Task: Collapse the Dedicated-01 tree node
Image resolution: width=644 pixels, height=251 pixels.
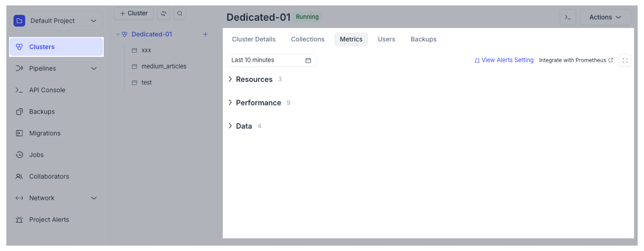Action: coord(118,34)
